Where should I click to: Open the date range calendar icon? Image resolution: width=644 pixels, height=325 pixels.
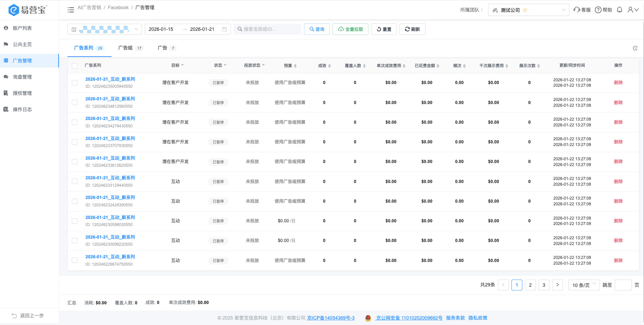point(224,29)
